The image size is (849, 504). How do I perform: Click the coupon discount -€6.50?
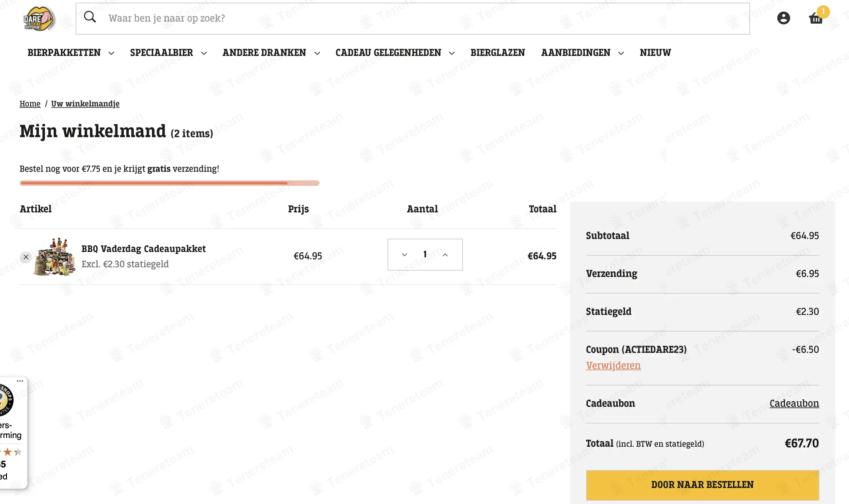[x=805, y=350]
